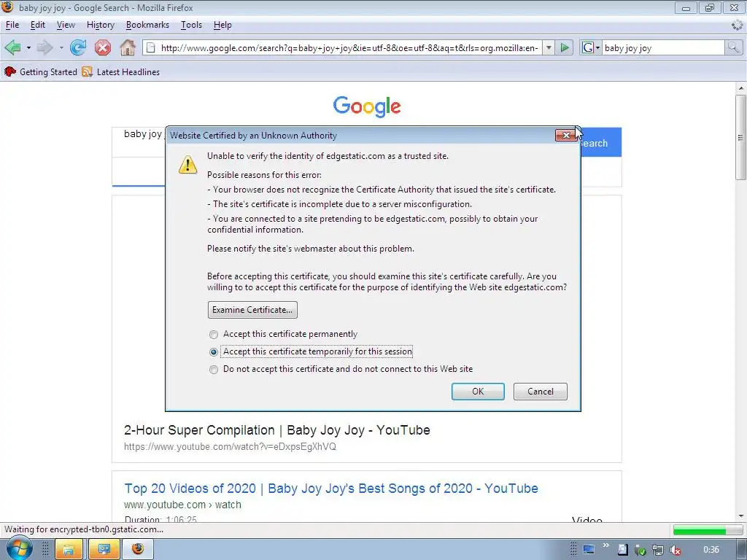Reload the page with the Reload icon

[x=78, y=47]
